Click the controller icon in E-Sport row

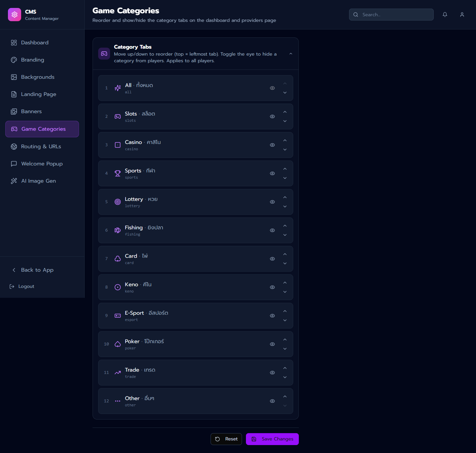[118, 316]
